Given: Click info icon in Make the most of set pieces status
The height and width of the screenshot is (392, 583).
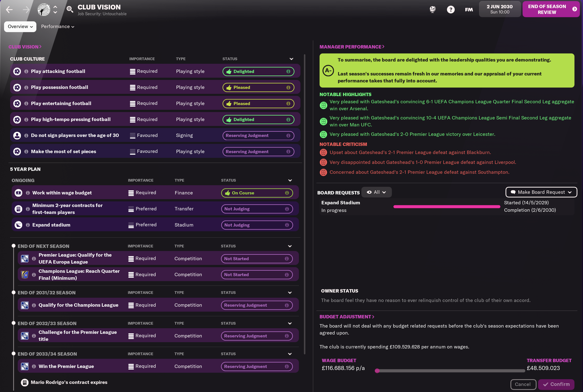Looking at the screenshot, I should pos(288,152).
